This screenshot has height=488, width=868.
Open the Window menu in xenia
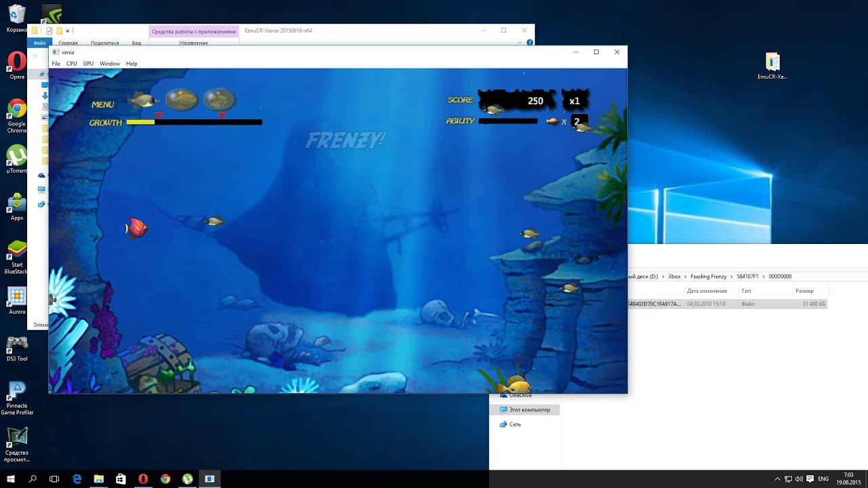click(110, 64)
